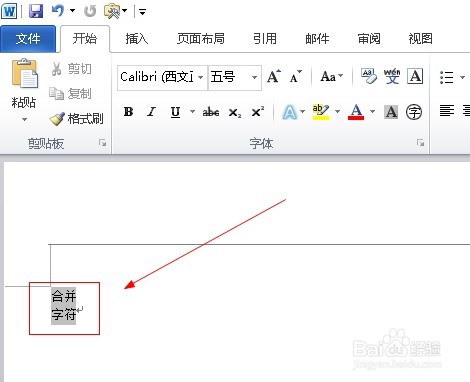This screenshot has height=382, width=470.
Task: Click the enclosed character 字 icon
Action: coord(414,112)
